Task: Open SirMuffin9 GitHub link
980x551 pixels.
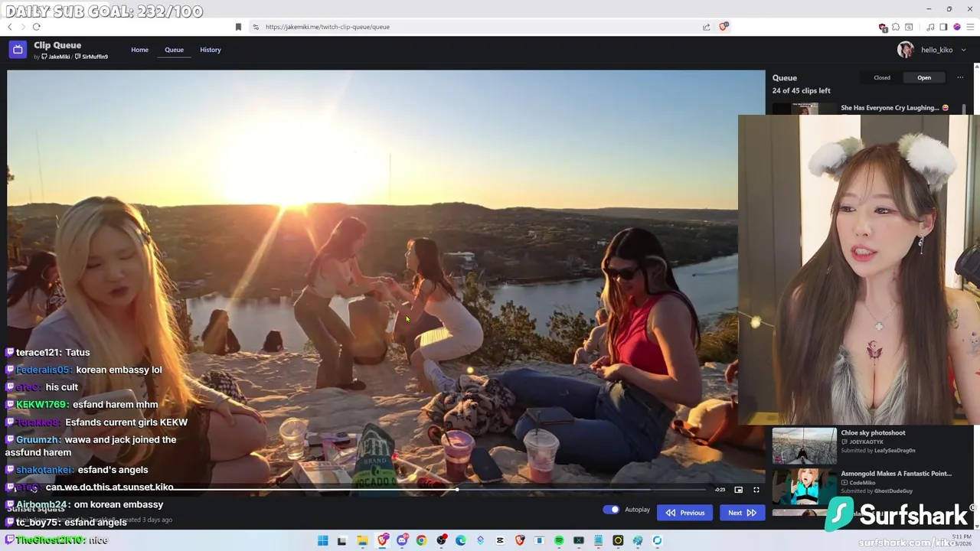Action: [x=91, y=57]
